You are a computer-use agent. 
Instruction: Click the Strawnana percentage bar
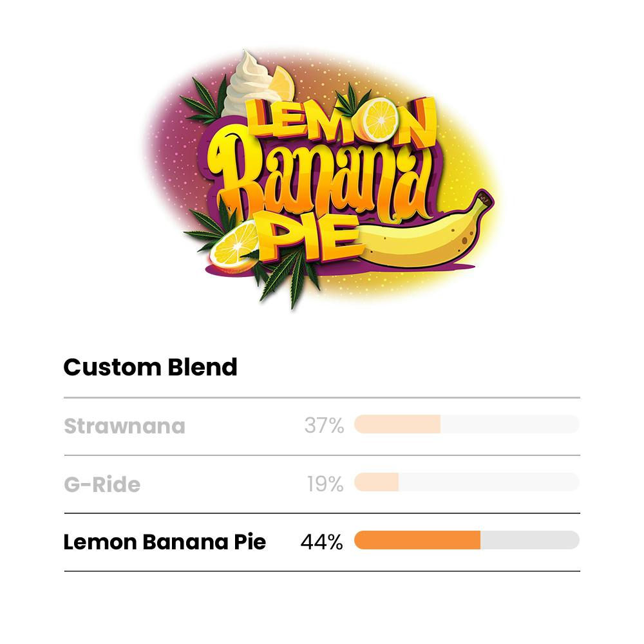point(466,424)
